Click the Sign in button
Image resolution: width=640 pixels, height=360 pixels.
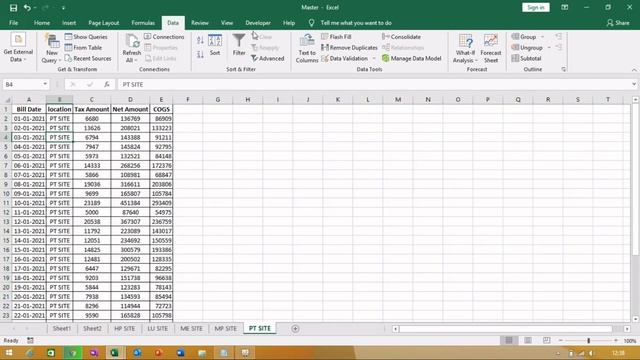[x=536, y=7]
